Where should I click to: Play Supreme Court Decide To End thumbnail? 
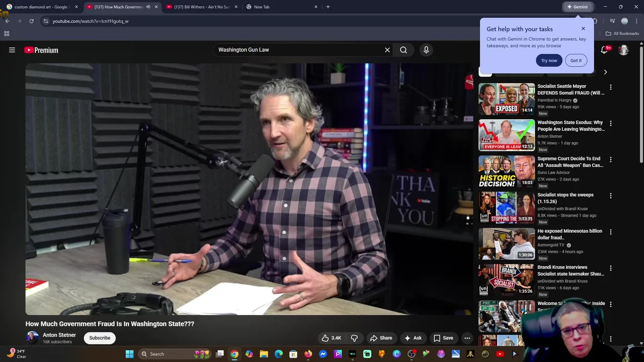pos(507,171)
